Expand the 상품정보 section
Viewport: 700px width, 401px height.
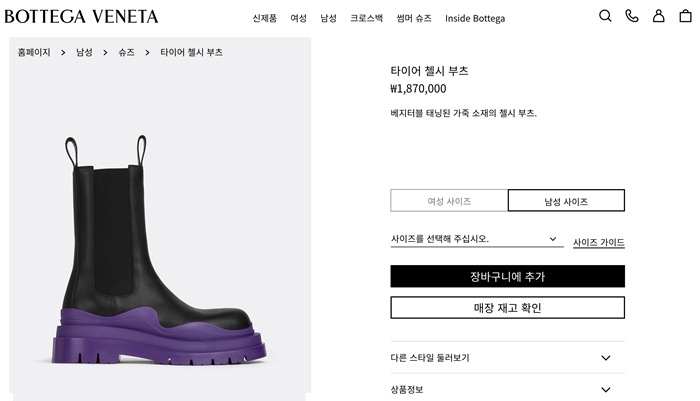pos(507,389)
